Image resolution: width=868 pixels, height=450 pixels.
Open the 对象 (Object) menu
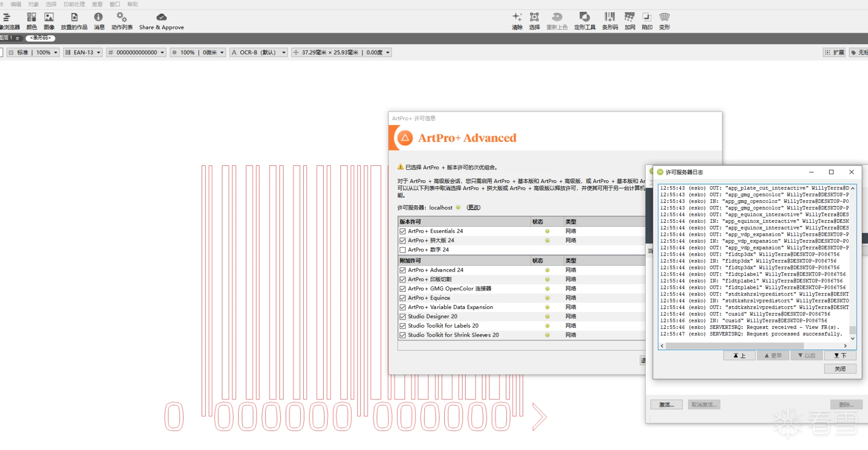[x=33, y=5]
